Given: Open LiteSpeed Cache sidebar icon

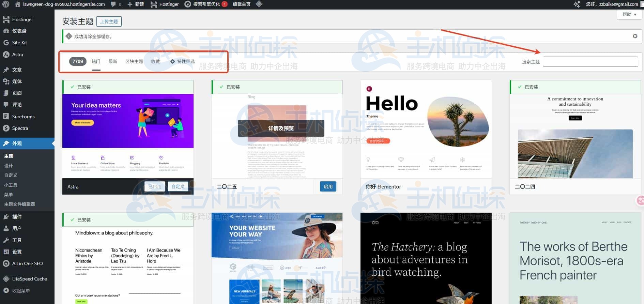Looking at the screenshot, I should (6, 279).
